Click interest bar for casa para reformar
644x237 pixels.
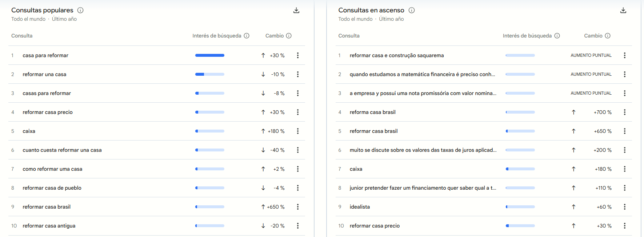click(210, 55)
